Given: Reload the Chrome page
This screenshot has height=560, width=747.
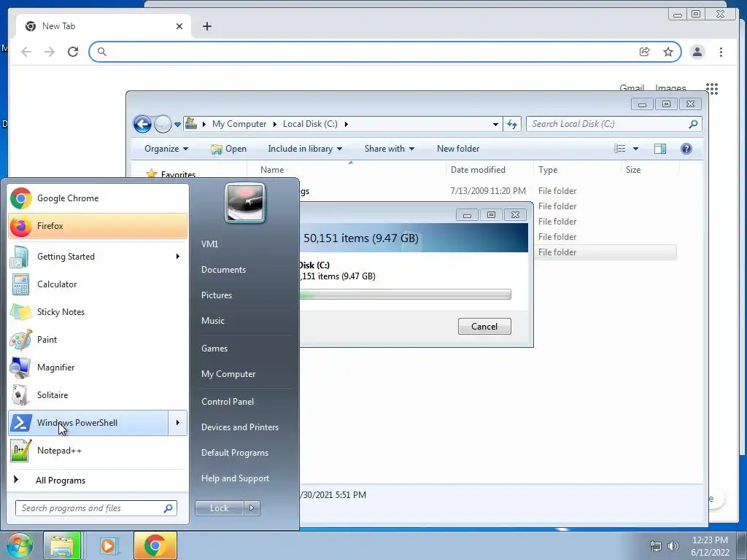Looking at the screenshot, I should [73, 52].
